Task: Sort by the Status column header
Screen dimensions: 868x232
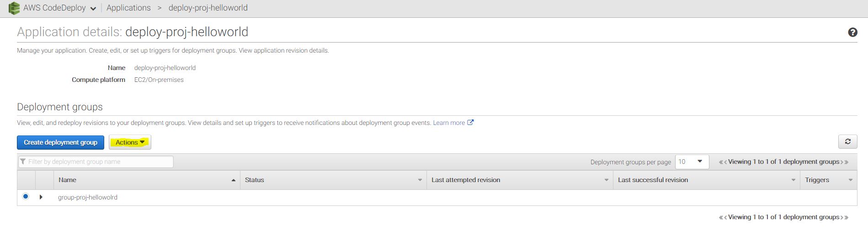Action: [x=255, y=180]
